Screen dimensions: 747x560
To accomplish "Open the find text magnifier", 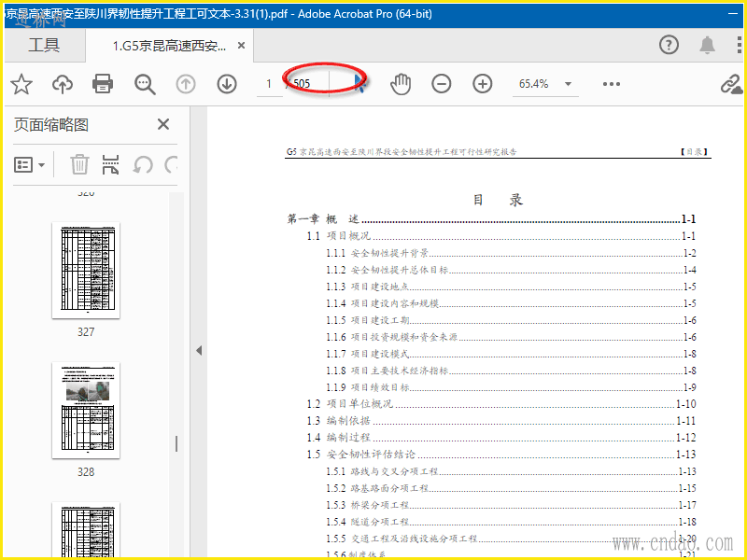I will [x=145, y=84].
